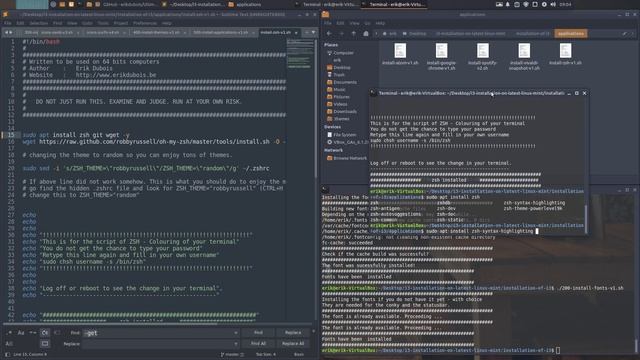640x360 pixels.
Task: Click the notification bell in system tray
Action: tap(508, 4)
